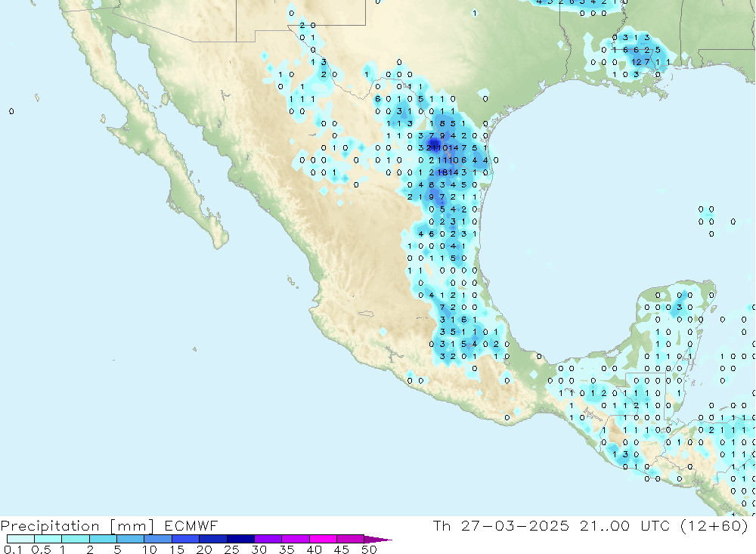Viewport: 756px width, 554px height.
Task: Pick the 20–25 mm dark blue legend swatch
Action: [213, 539]
